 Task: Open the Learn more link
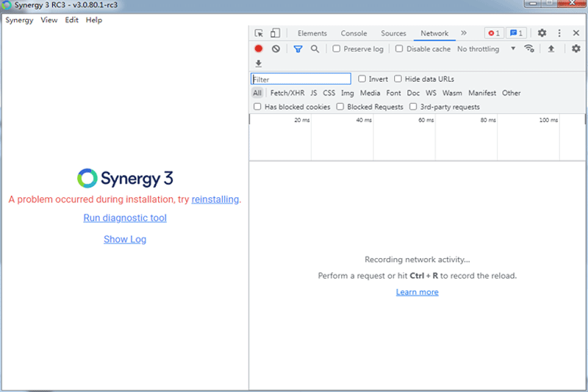click(x=417, y=292)
